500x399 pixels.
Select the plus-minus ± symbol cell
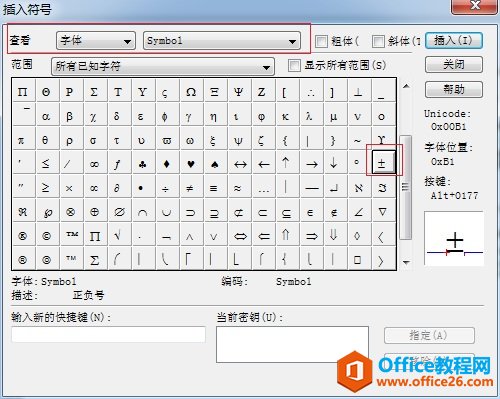383,162
